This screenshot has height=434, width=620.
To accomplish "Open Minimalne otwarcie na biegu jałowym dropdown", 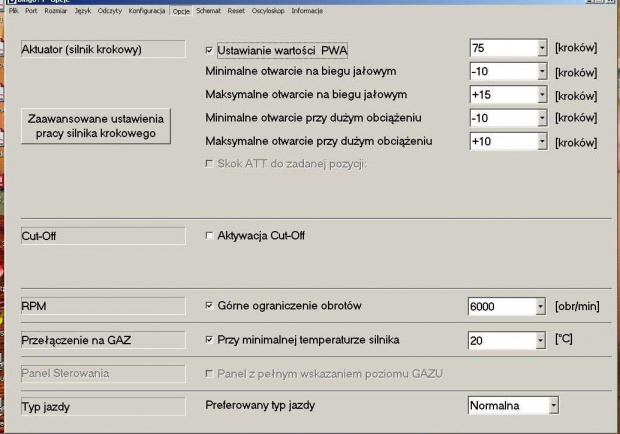I will [541, 73].
